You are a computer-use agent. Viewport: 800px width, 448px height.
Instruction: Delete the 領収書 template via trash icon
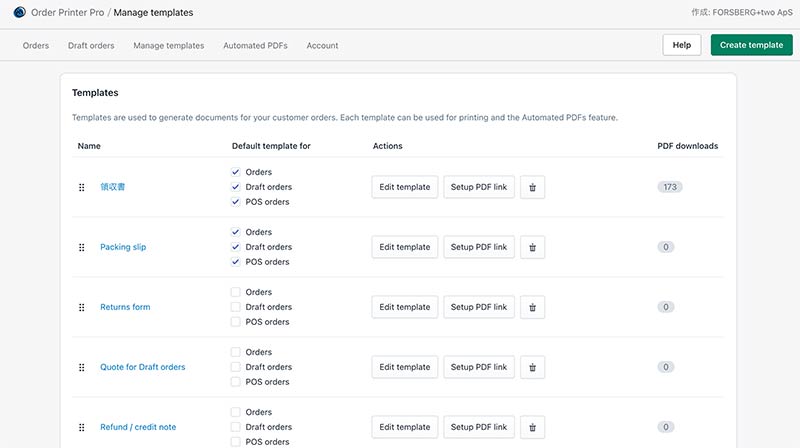coord(532,187)
